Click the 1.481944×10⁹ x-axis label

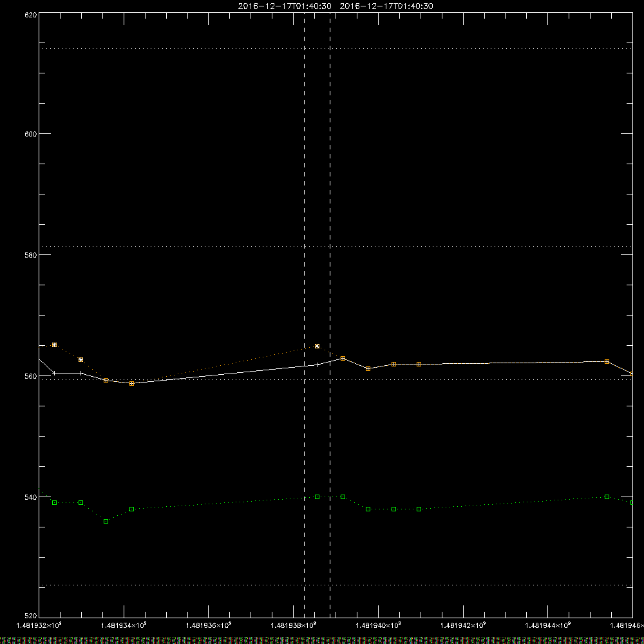(548, 625)
